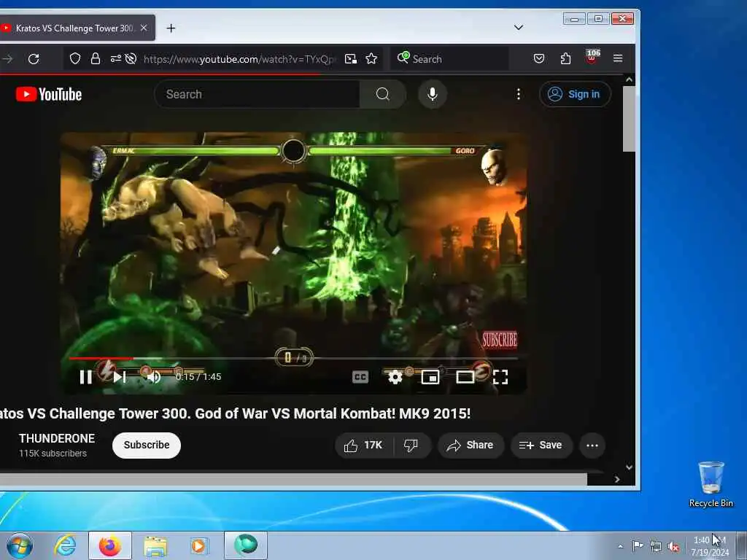Click the blocked autoplay icon
Viewport: 747px width, 560px height.
point(131,58)
